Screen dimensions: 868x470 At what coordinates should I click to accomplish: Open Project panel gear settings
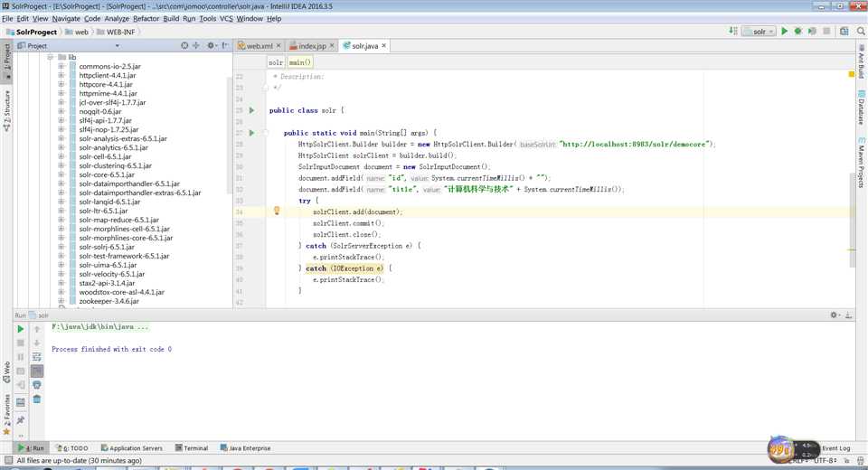tap(211, 46)
